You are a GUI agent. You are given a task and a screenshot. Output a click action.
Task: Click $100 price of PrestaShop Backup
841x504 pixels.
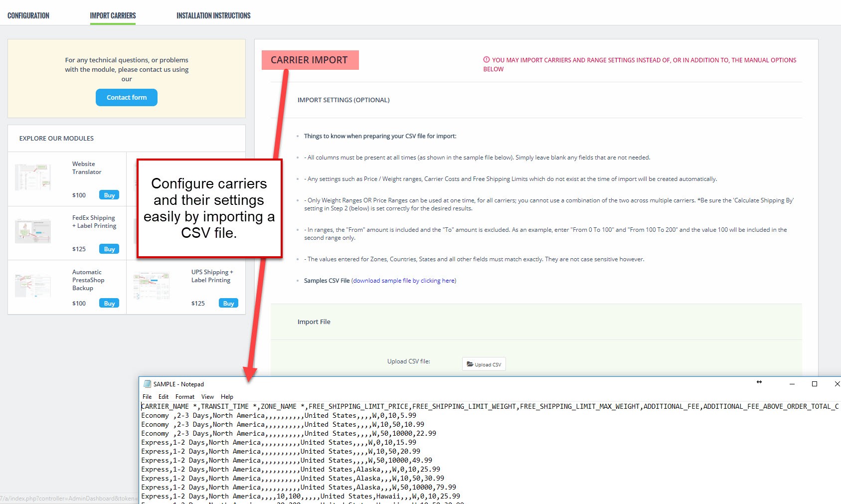coord(79,303)
